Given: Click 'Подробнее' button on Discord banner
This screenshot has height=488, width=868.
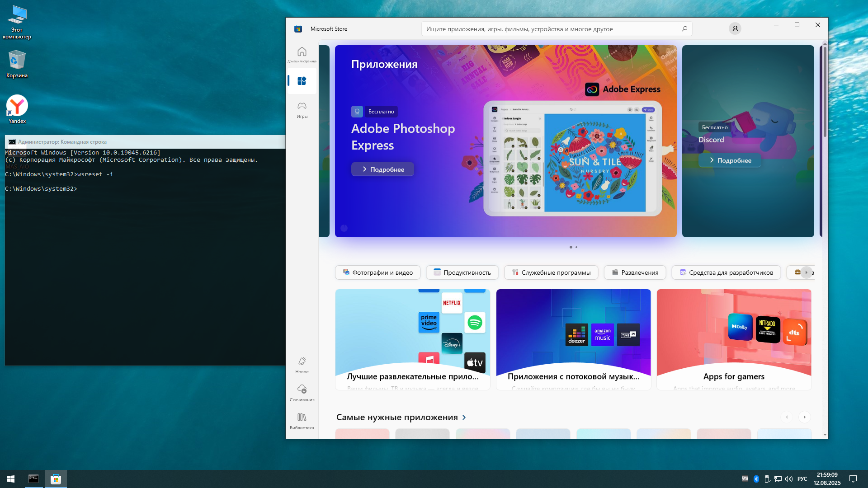Looking at the screenshot, I should point(730,160).
